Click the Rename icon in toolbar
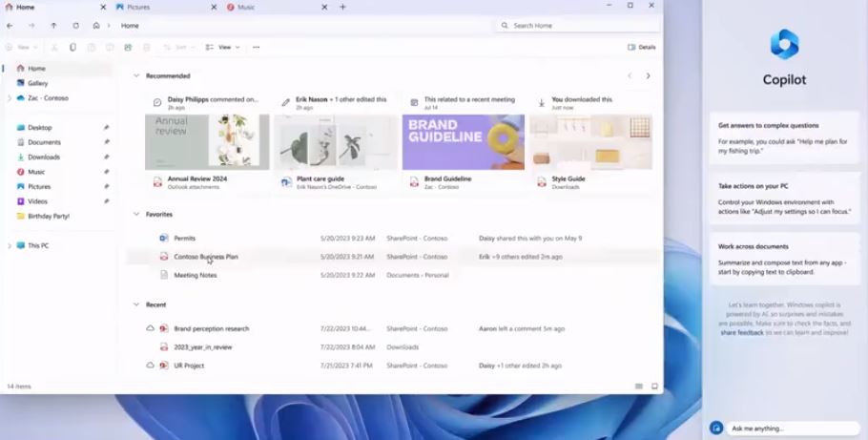The image size is (868, 440). coord(110,47)
